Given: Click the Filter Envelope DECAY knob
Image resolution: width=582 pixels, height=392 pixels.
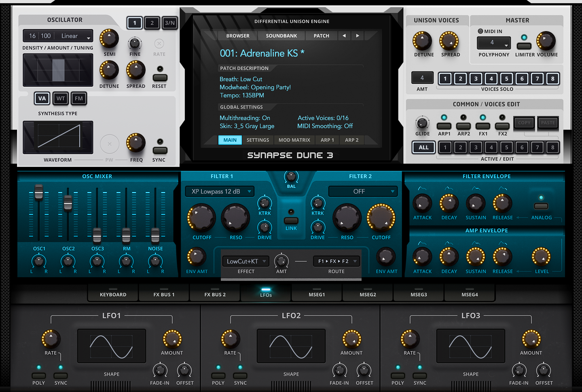Looking at the screenshot, I should (x=449, y=203).
